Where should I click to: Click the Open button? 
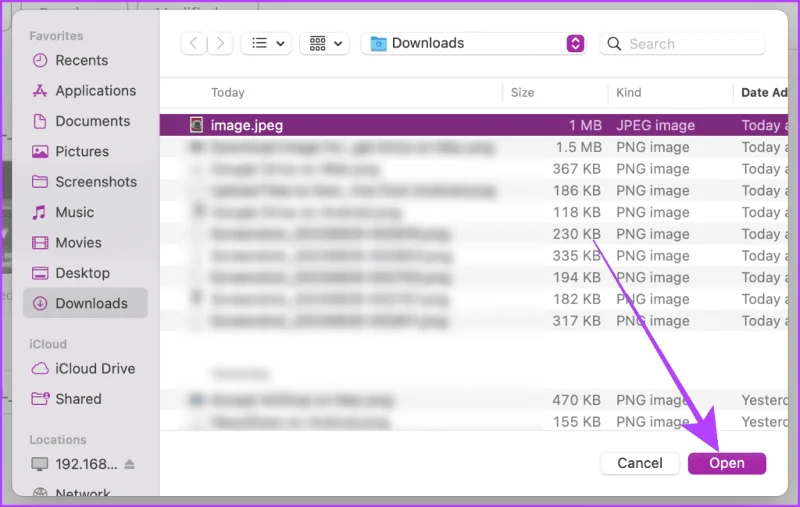(727, 463)
